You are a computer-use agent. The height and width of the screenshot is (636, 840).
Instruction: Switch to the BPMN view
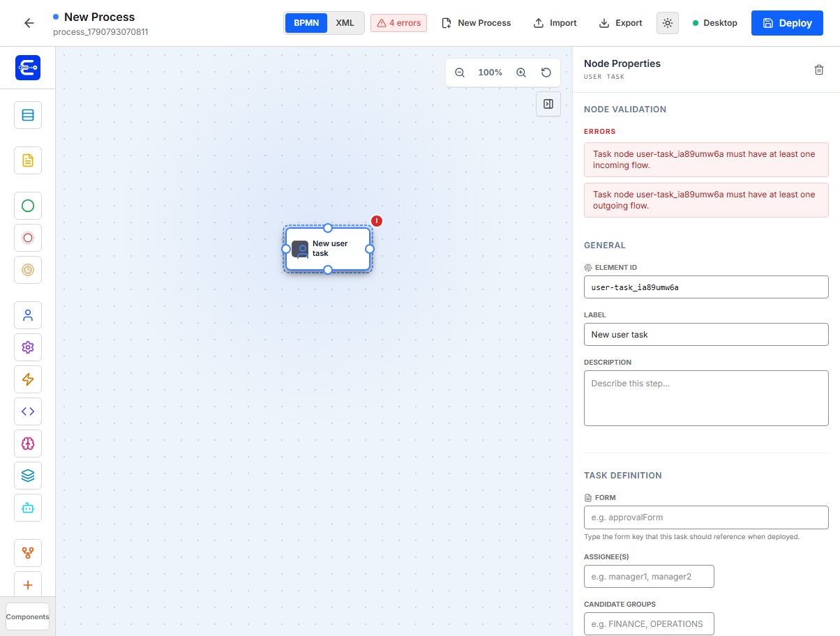[x=306, y=23]
